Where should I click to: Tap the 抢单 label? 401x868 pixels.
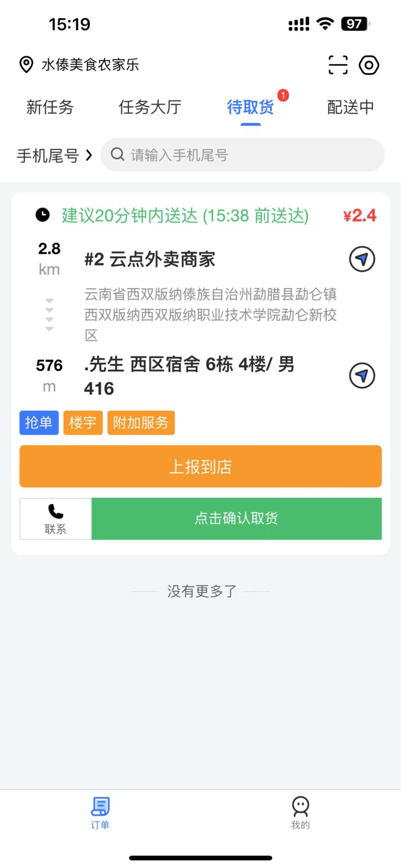pos(38,422)
